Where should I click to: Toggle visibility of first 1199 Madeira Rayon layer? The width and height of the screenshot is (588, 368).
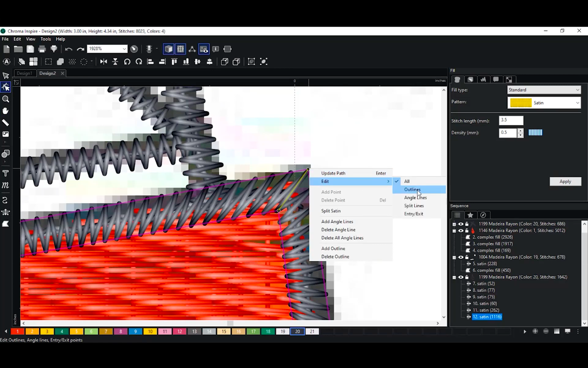pyautogui.click(x=461, y=224)
